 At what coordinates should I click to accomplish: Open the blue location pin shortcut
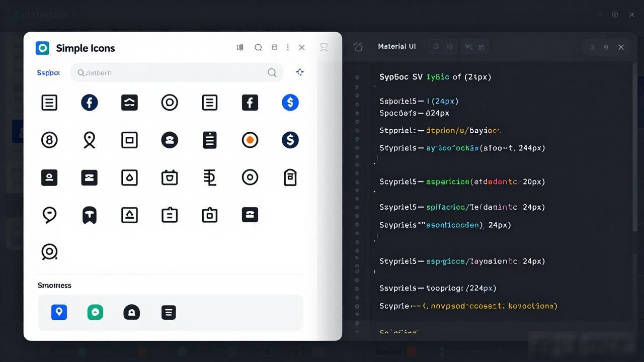click(x=59, y=312)
